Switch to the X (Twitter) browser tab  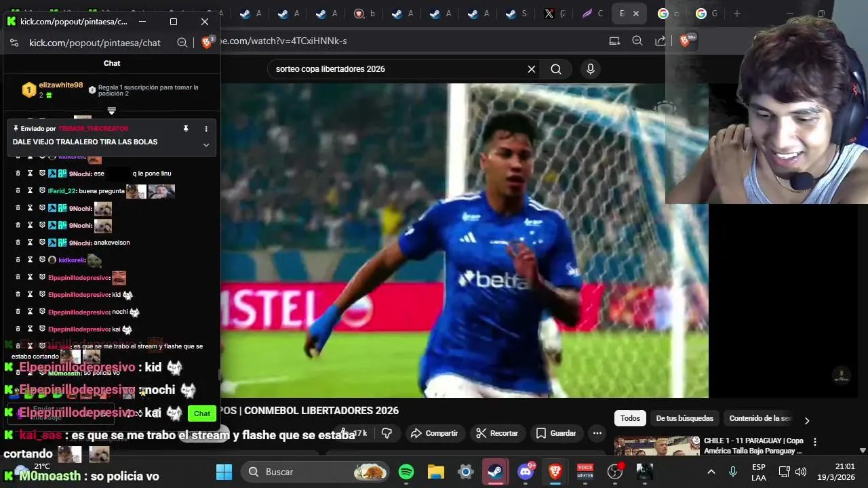coord(553,14)
